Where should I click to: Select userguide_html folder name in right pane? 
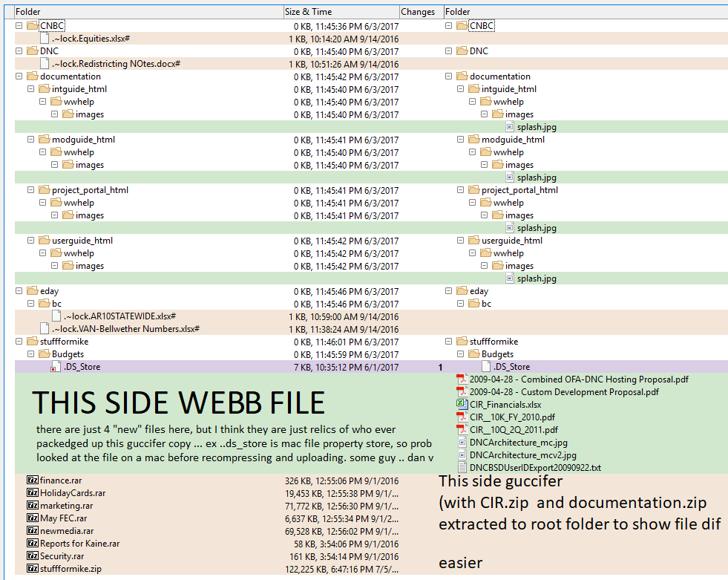coord(511,241)
